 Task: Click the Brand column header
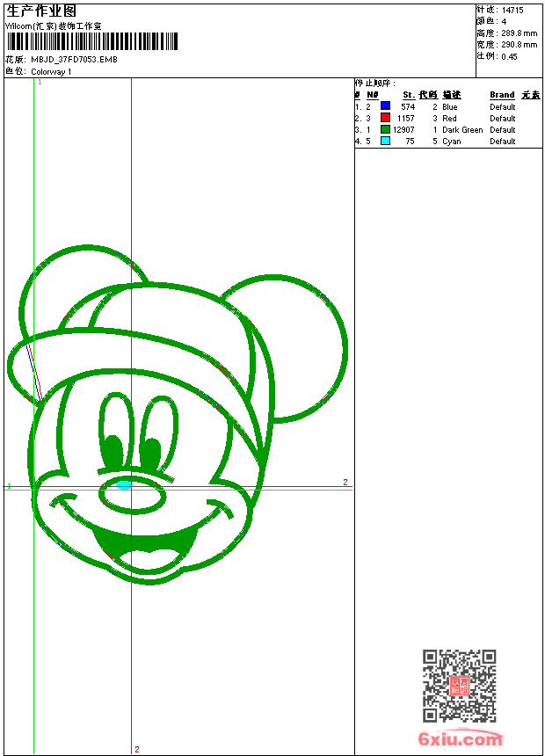click(x=502, y=95)
